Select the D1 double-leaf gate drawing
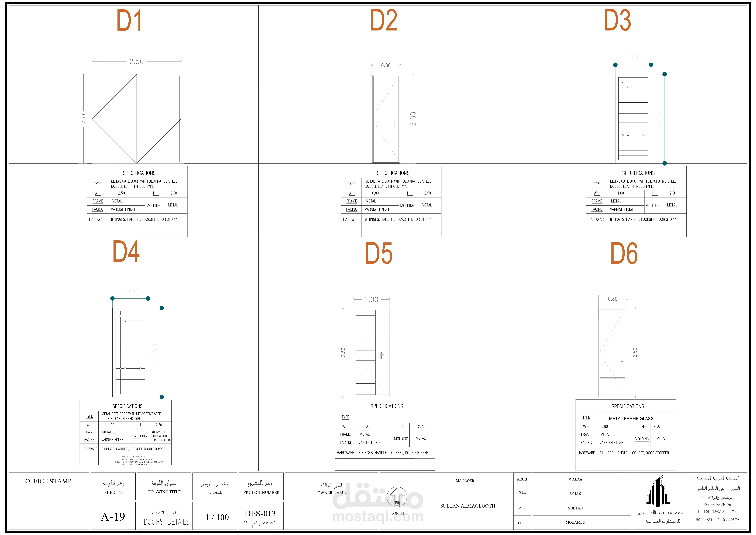 [137, 119]
